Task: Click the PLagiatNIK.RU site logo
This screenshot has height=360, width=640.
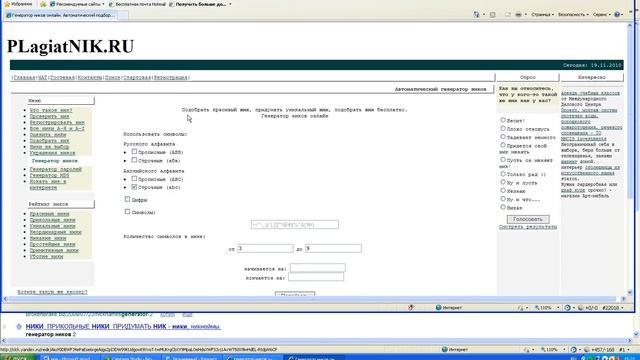Action: click(x=71, y=46)
